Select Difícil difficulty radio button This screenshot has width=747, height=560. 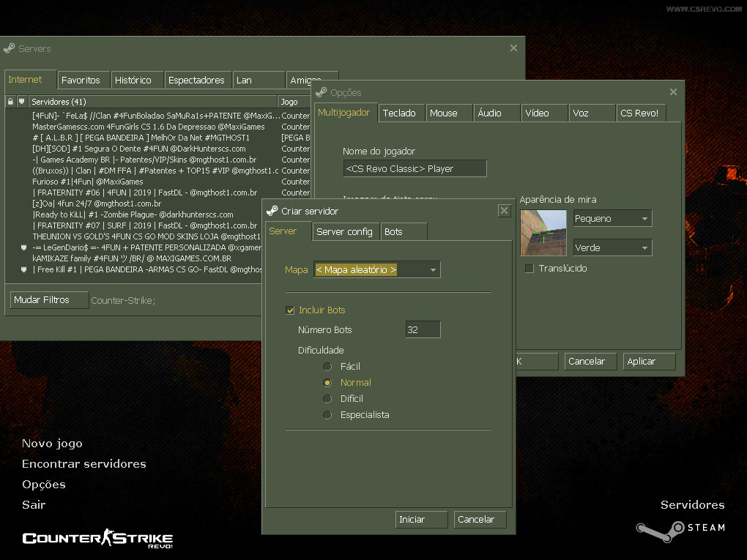click(327, 399)
